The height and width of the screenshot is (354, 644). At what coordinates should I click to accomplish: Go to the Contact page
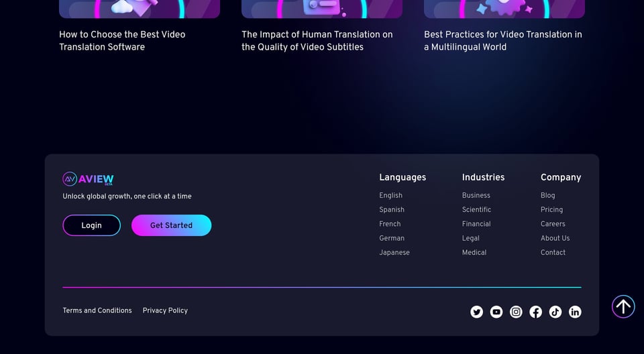coord(553,253)
